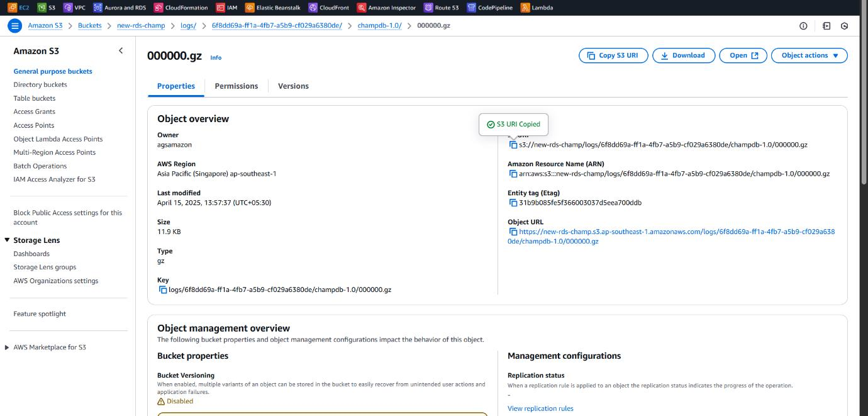Viewport: 868px width, 416px height.
Task: Open IAM Access Analyzer for S3
Action: pyautogui.click(x=55, y=179)
